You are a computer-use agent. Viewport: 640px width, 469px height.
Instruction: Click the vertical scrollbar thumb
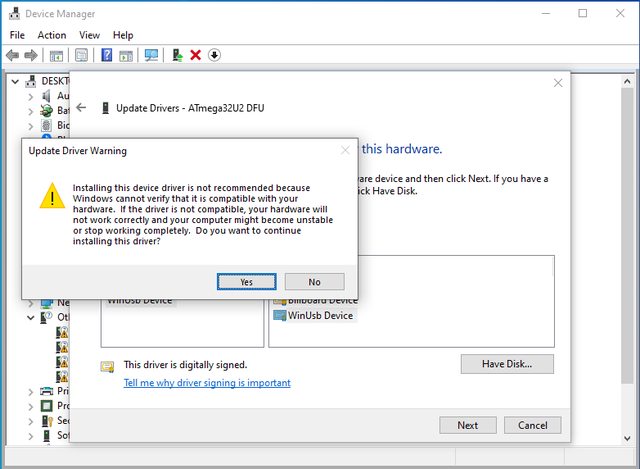click(627, 235)
